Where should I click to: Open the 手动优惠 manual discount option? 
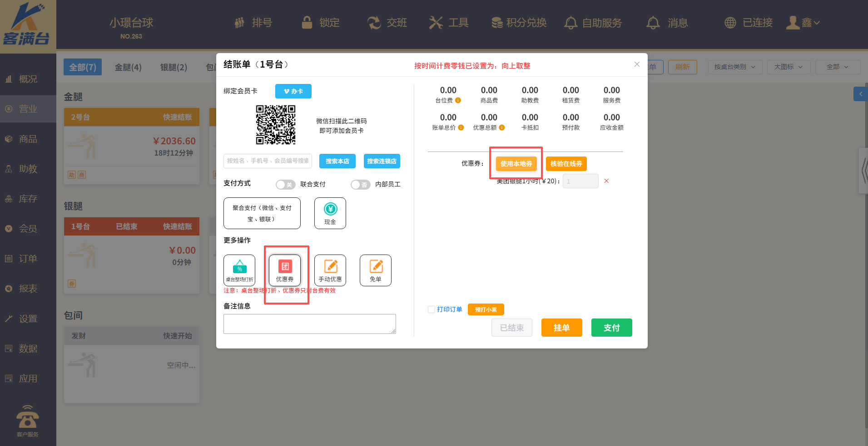pos(330,270)
